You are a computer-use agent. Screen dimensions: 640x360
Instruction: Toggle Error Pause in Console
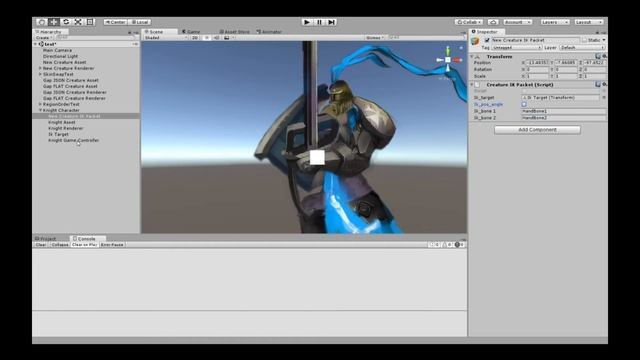pyautogui.click(x=112, y=244)
